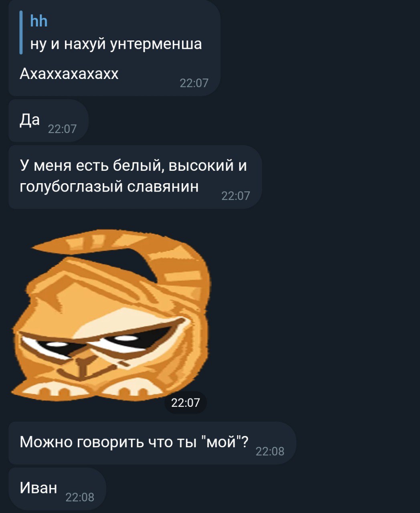Tap the 22:07 time beside "Да"

(x=62, y=129)
